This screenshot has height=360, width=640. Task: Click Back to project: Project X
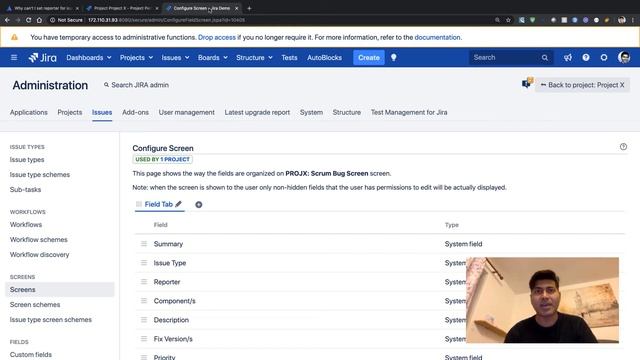pyautogui.click(x=582, y=85)
